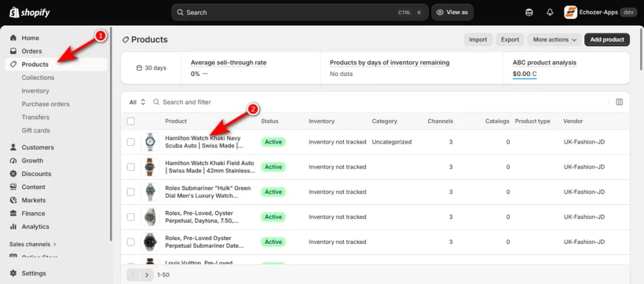Viewport: 644px width, 284px height.
Task: Click the Discounts badge icon
Action: (x=14, y=173)
